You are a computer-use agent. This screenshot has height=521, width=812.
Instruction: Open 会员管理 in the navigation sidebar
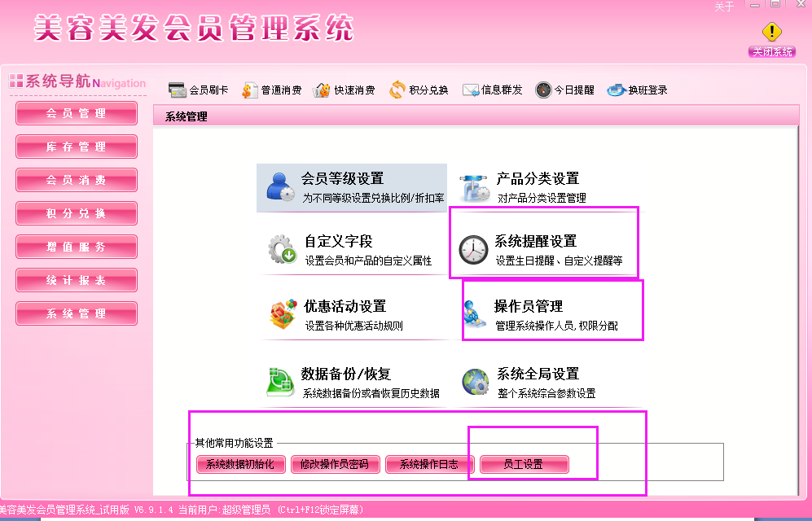[x=77, y=113]
